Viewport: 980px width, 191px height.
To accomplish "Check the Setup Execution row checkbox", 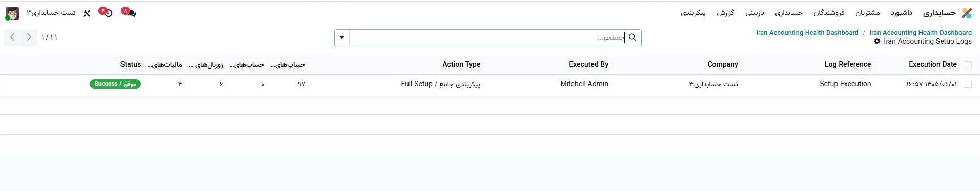I will [x=968, y=84].
